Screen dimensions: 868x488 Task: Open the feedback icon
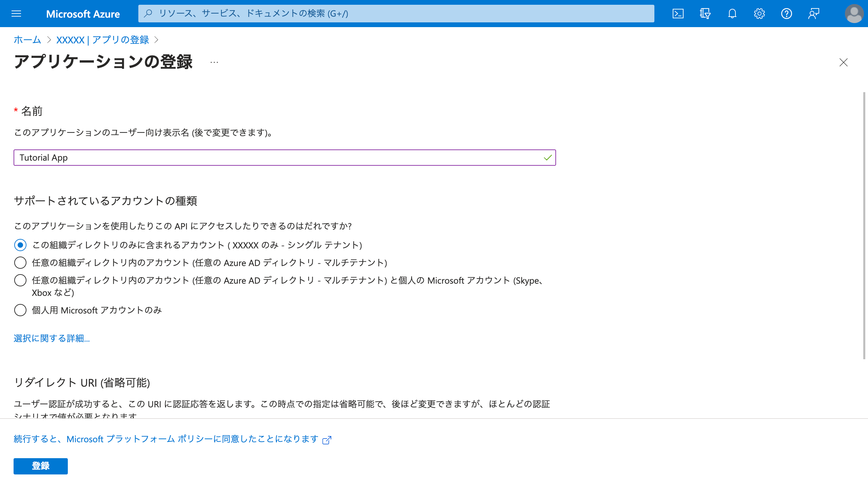814,14
